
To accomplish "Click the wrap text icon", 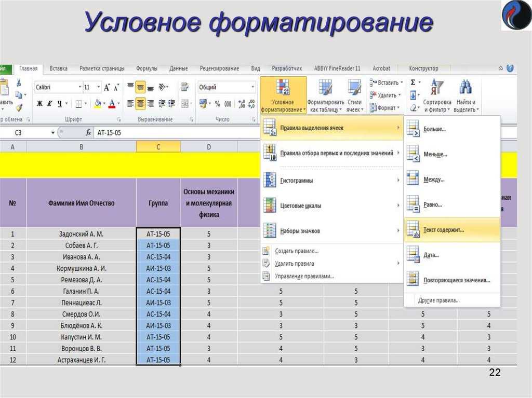I will click(184, 87).
